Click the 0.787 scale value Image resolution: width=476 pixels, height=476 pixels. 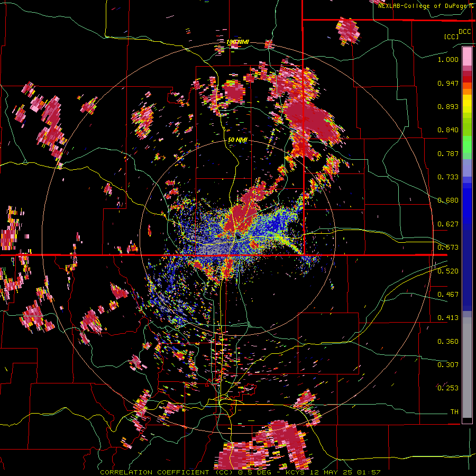click(x=448, y=153)
